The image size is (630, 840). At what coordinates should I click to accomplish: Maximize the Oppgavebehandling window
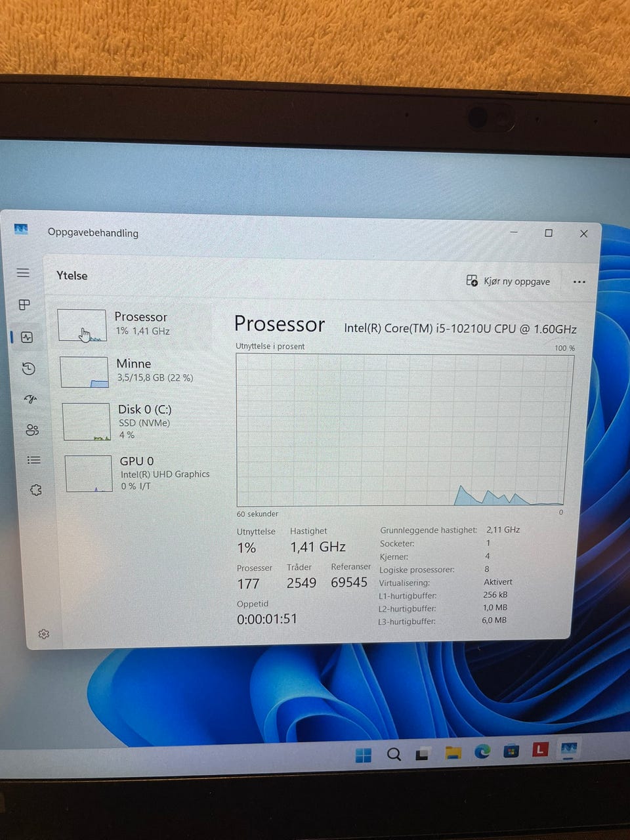pyautogui.click(x=549, y=233)
